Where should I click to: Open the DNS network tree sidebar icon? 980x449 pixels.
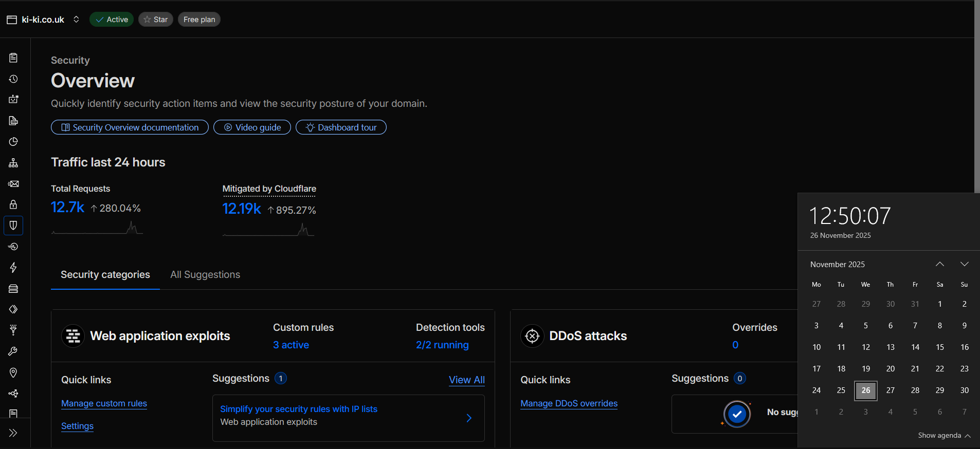[13, 163]
